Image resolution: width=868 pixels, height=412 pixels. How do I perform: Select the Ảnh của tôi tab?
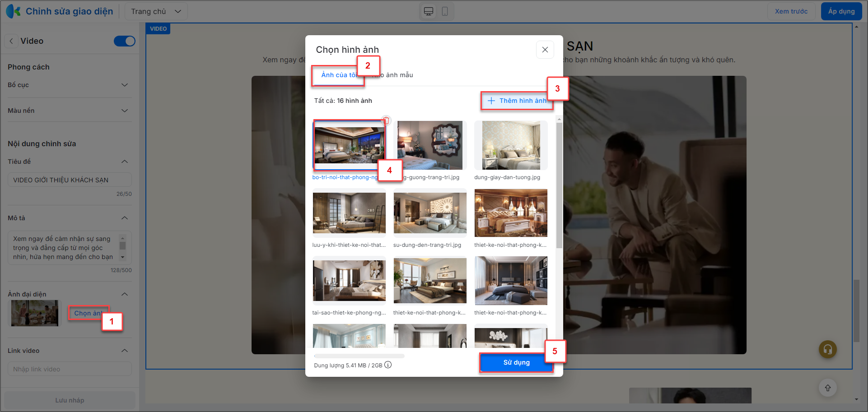339,75
